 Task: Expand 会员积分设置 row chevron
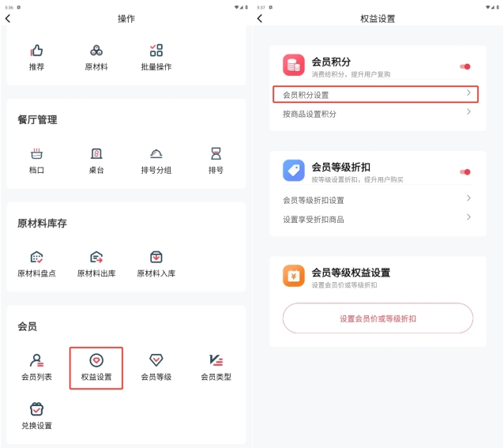coord(468,94)
